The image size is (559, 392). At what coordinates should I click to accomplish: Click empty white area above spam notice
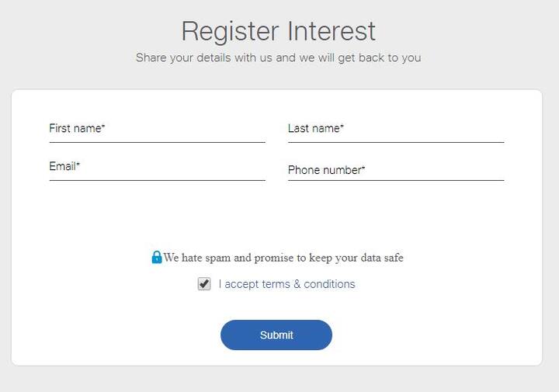click(x=276, y=217)
